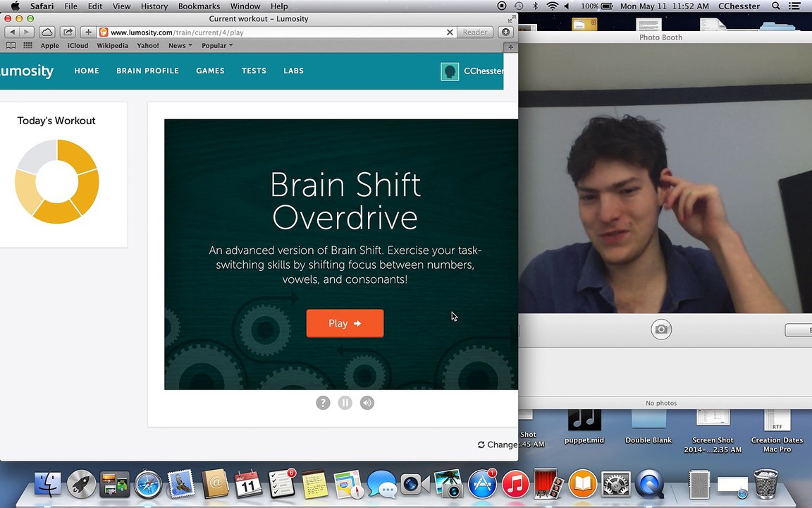Open Photo Booth in the Dock
The image size is (812, 508).
point(548,484)
